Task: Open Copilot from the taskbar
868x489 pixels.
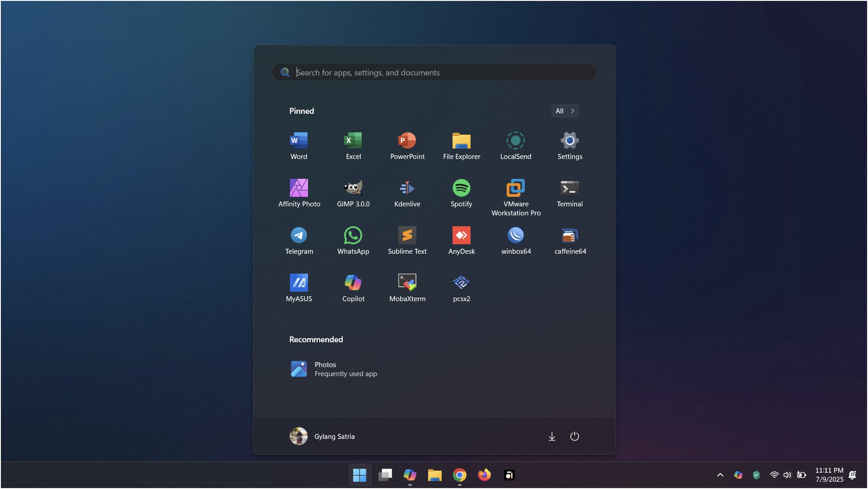Action: [x=410, y=475]
